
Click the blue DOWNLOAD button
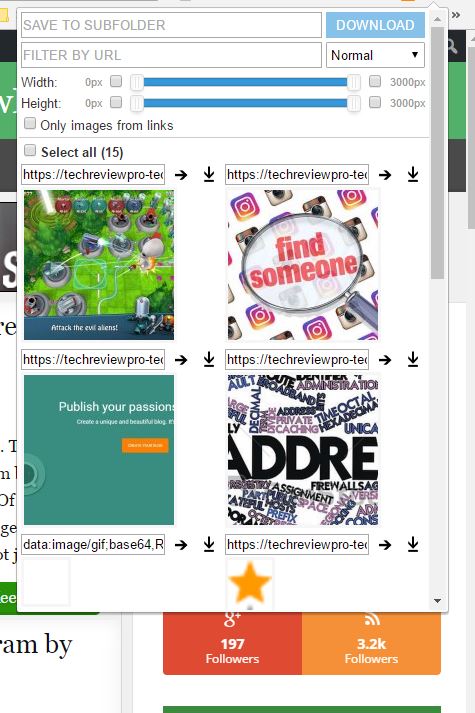click(375, 25)
